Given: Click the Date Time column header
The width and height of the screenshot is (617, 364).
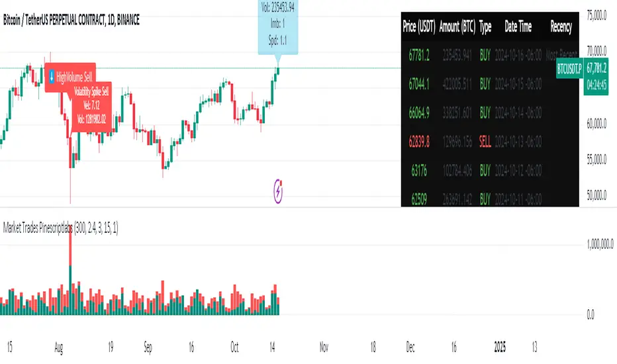Looking at the screenshot, I should point(519,29).
